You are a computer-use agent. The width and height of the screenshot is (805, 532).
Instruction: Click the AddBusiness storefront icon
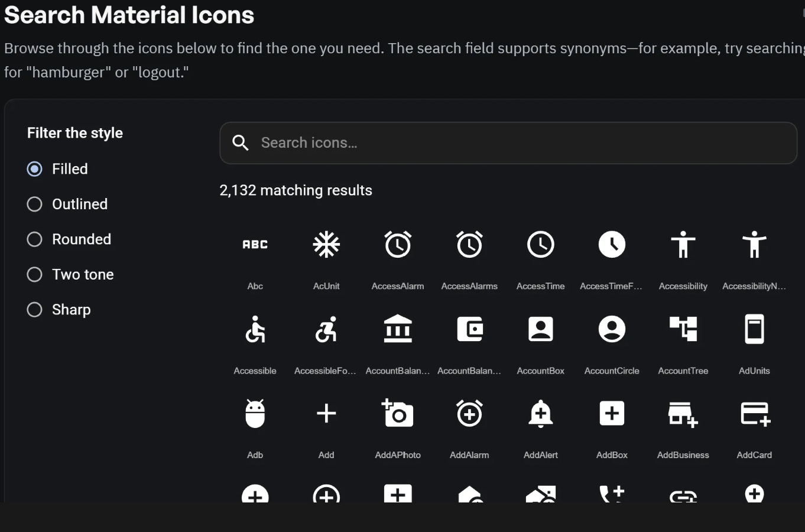click(x=683, y=413)
